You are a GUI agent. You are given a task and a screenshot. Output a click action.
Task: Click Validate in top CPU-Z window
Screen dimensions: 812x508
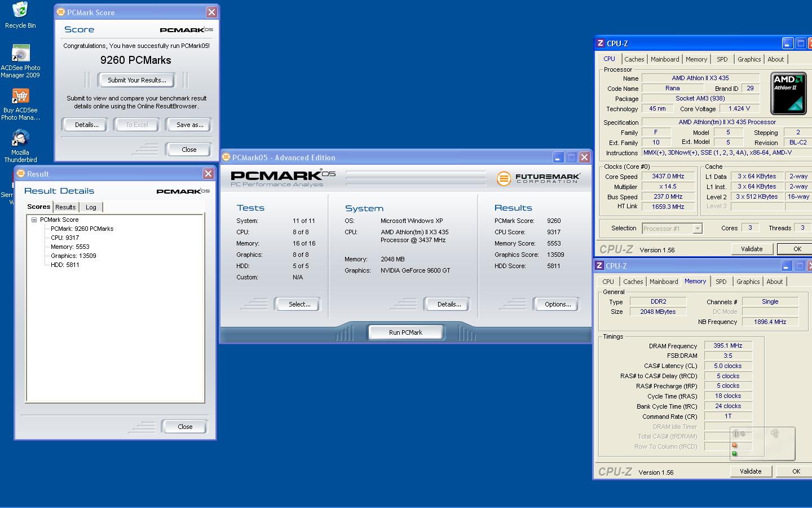[x=751, y=249]
